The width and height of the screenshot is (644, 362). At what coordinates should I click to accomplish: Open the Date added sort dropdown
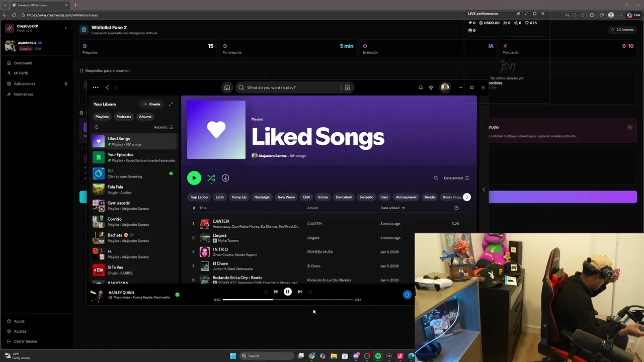pyautogui.click(x=456, y=178)
